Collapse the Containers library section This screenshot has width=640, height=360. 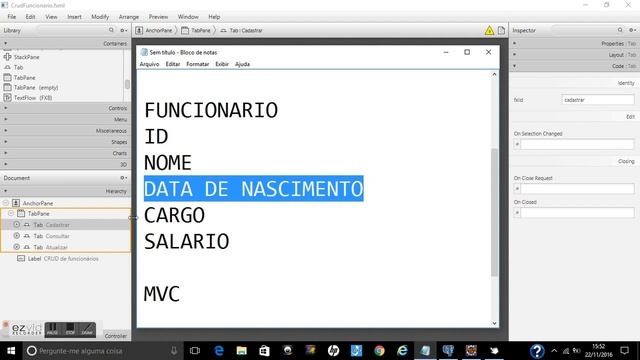[65, 43]
